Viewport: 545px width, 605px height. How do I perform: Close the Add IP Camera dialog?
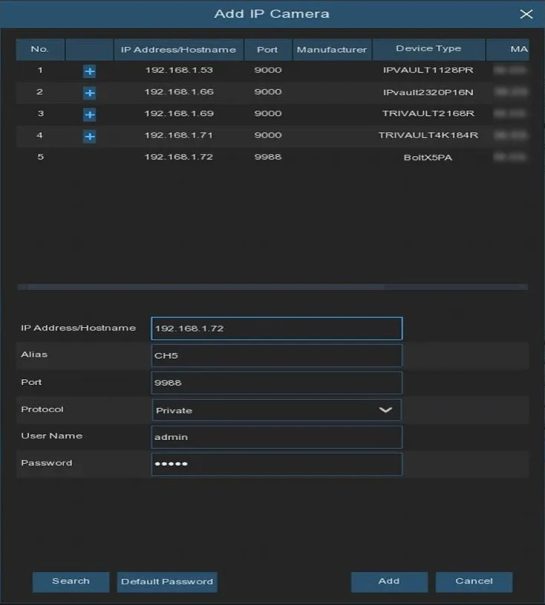526,14
